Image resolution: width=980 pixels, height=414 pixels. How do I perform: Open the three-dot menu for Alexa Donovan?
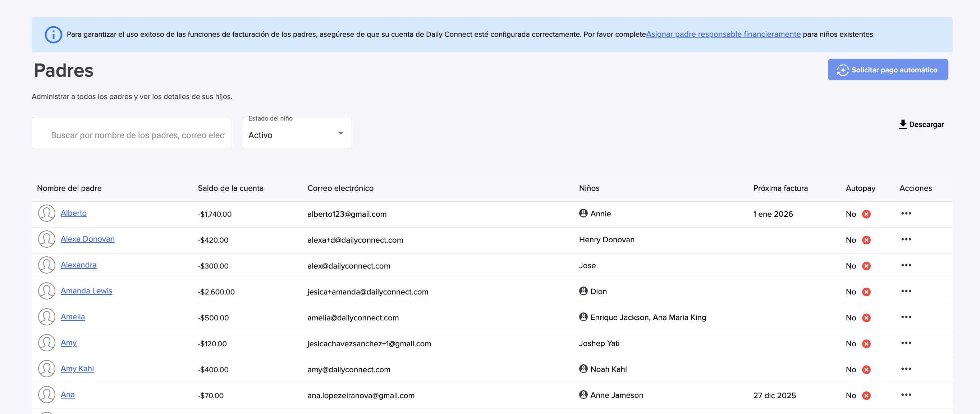coord(906,239)
